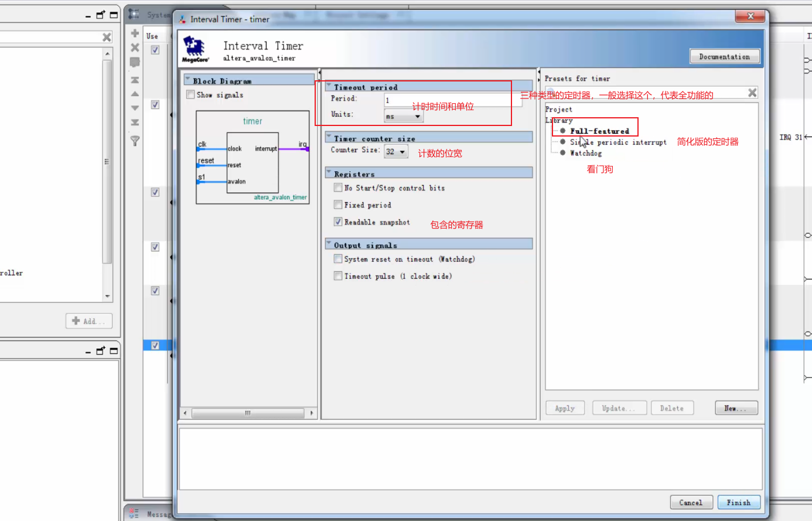This screenshot has height=521, width=812.
Task: Click the Finish button
Action: click(739, 502)
